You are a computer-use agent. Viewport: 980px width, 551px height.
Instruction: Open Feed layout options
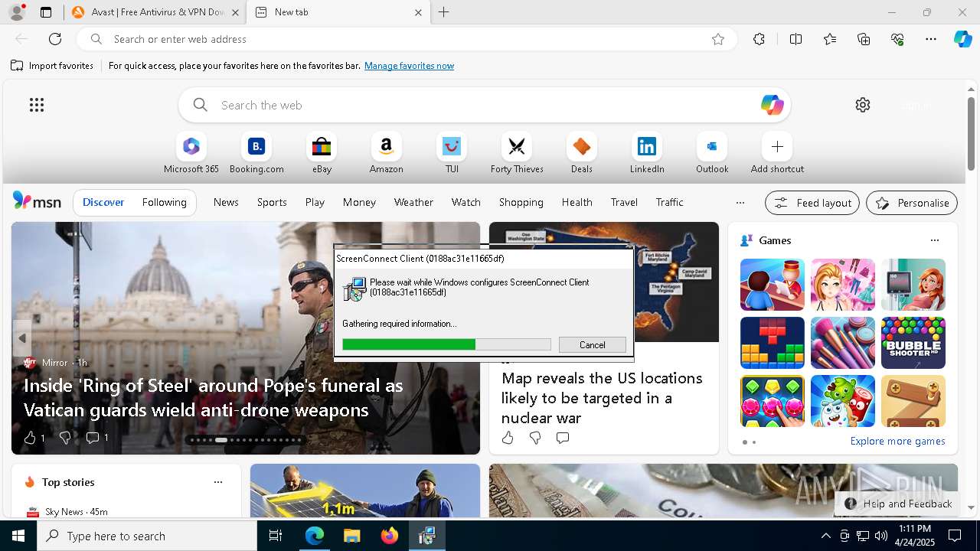tap(812, 203)
